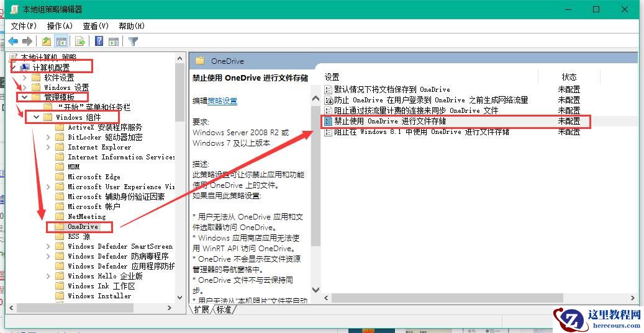Image resolution: width=644 pixels, height=333 pixels.
Task: Toggle the show/hide console tree icon
Action: tap(61, 41)
